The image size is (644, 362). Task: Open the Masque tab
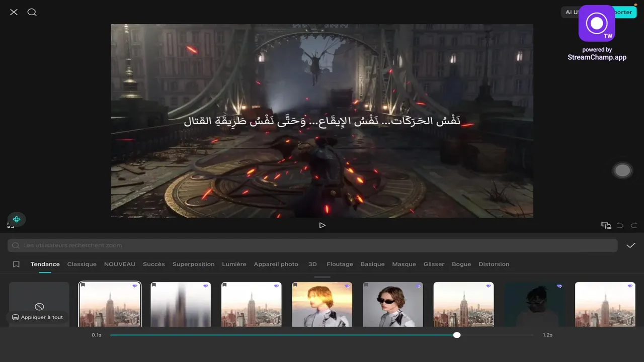pyautogui.click(x=404, y=264)
